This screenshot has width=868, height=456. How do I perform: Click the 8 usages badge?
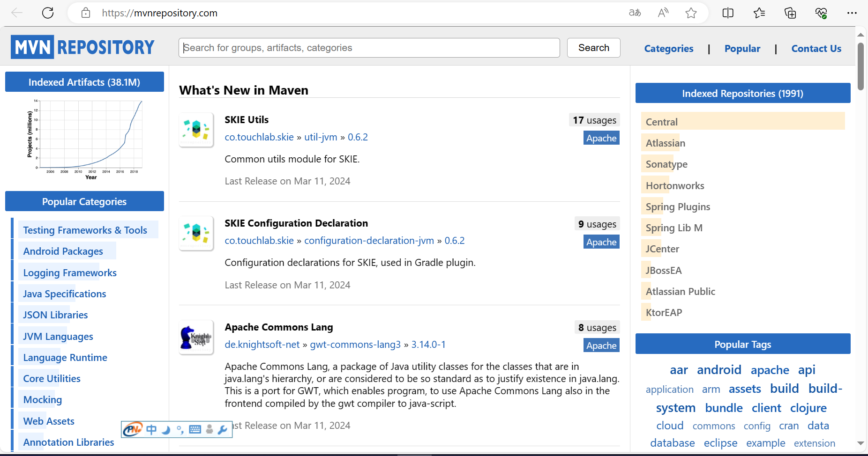(597, 328)
